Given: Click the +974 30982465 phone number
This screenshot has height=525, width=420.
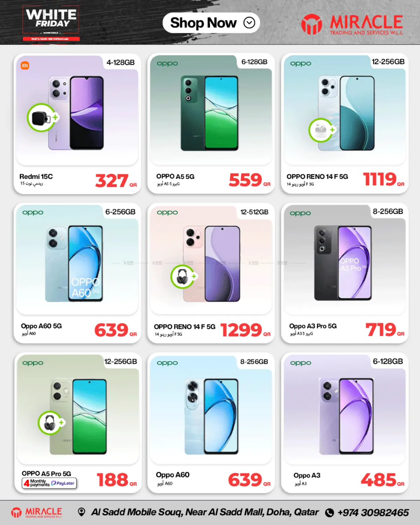Looking at the screenshot, I should pos(373,513).
